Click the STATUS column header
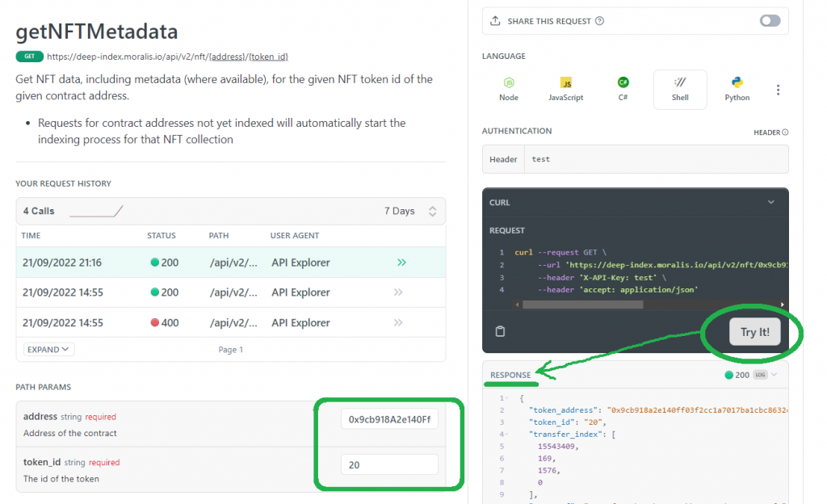The height and width of the screenshot is (504, 827). tap(162, 236)
